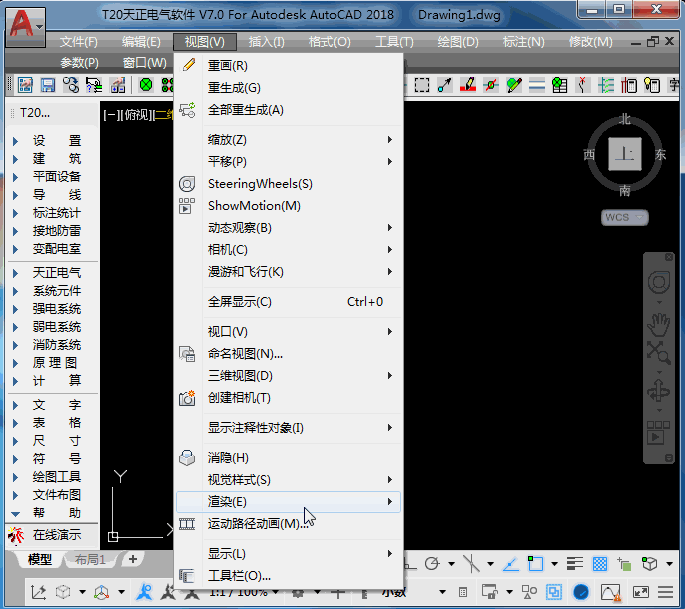Viewport: 685px width, 609px height.
Task: Click the quick properties list status icon
Action: (463, 592)
